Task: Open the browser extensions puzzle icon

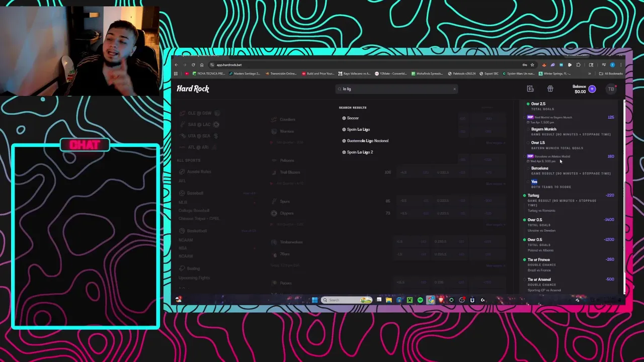Action: pyautogui.click(x=578, y=65)
